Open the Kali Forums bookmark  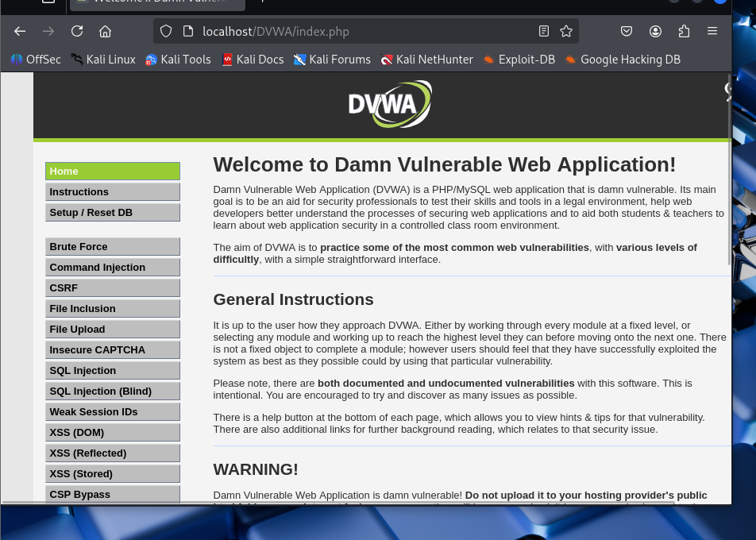[x=332, y=60]
